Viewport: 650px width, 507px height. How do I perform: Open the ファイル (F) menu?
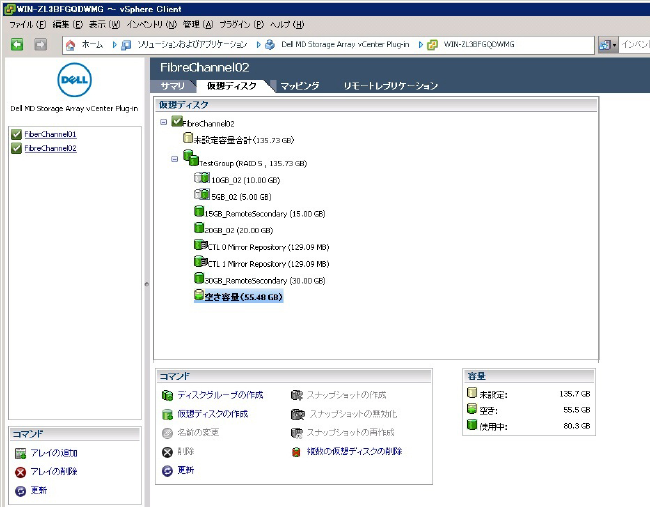28,24
